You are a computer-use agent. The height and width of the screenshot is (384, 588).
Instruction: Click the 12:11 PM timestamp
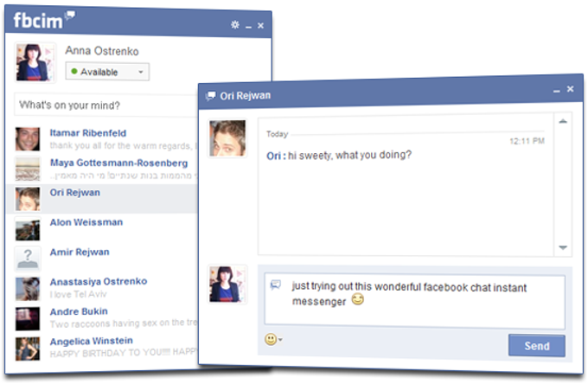527,141
